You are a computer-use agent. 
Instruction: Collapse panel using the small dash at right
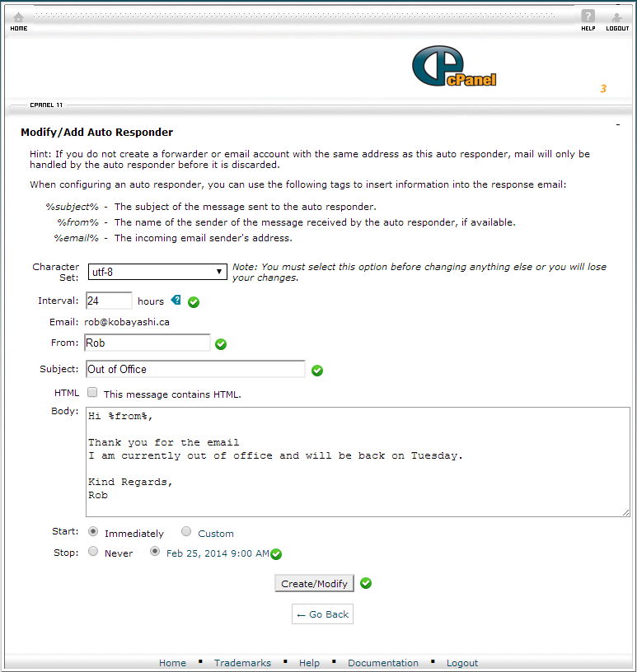point(618,124)
